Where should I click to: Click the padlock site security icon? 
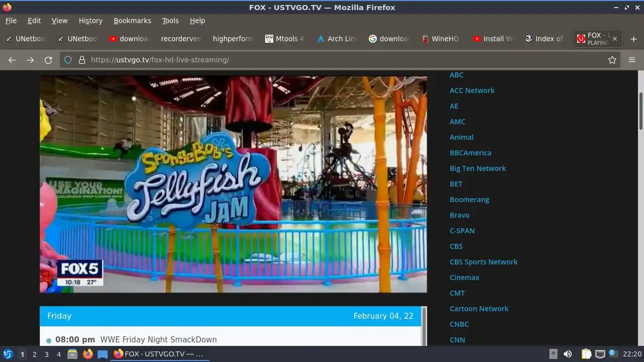pyautogui.click(x=82, y=60)
